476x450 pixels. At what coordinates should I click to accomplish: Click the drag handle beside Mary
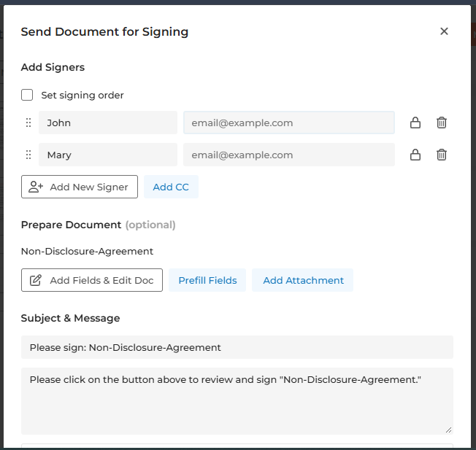tap(28, 155)
